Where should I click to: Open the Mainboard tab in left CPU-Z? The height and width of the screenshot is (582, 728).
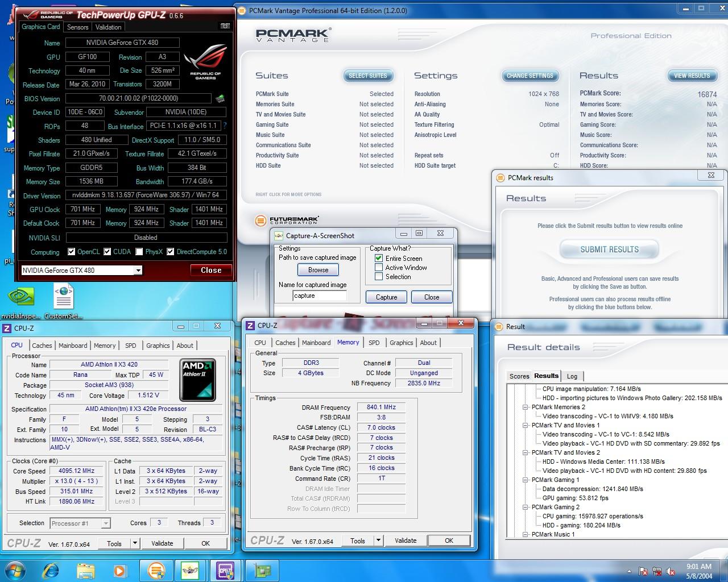(x=73, y=346)
